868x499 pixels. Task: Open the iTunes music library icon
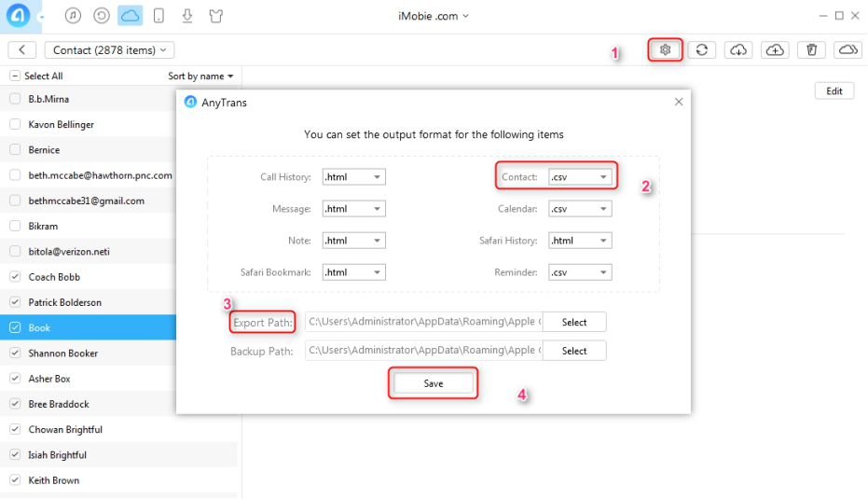[x=73, y=16]
